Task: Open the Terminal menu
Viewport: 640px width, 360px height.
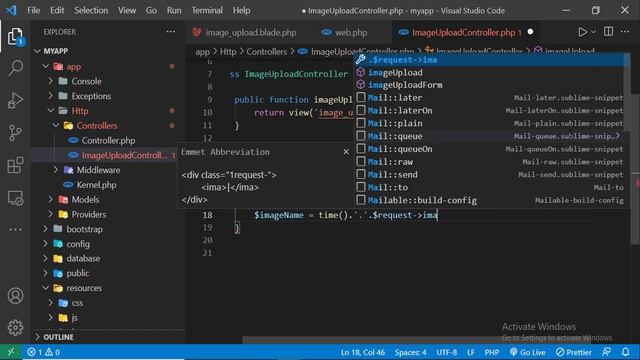Action: (207, 10)
